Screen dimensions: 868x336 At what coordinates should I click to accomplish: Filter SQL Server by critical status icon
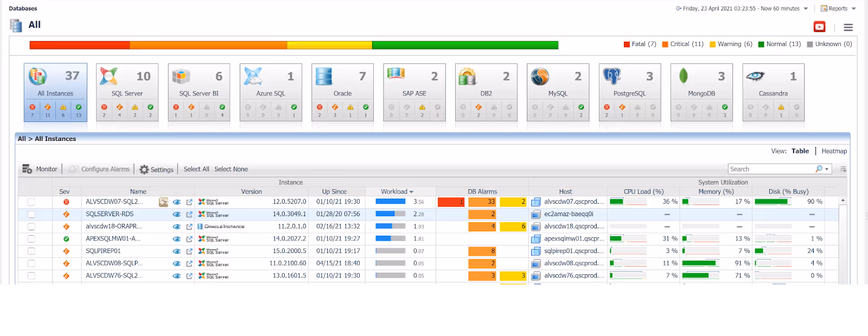[119, 107]
